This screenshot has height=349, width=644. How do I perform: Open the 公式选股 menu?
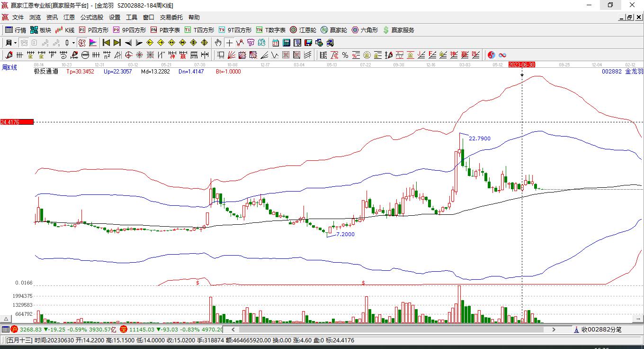91,18
